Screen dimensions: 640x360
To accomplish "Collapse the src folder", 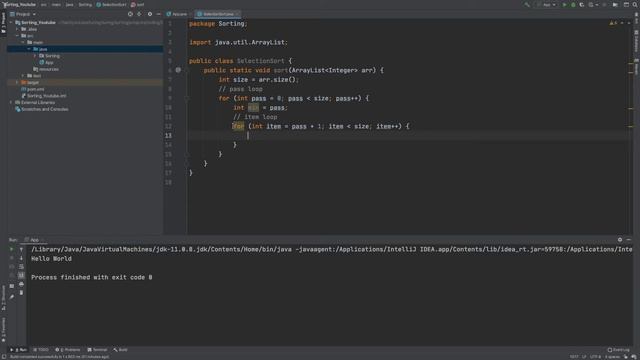I will point(17,36).
